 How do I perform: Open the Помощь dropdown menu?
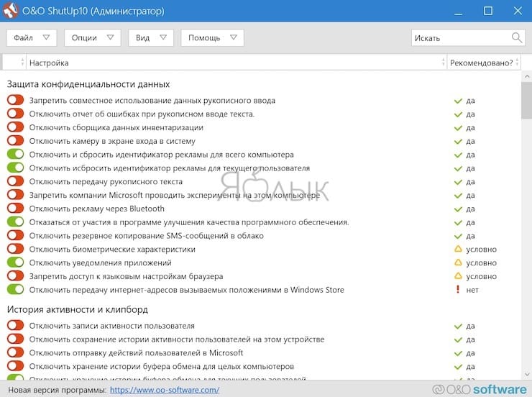212,37
